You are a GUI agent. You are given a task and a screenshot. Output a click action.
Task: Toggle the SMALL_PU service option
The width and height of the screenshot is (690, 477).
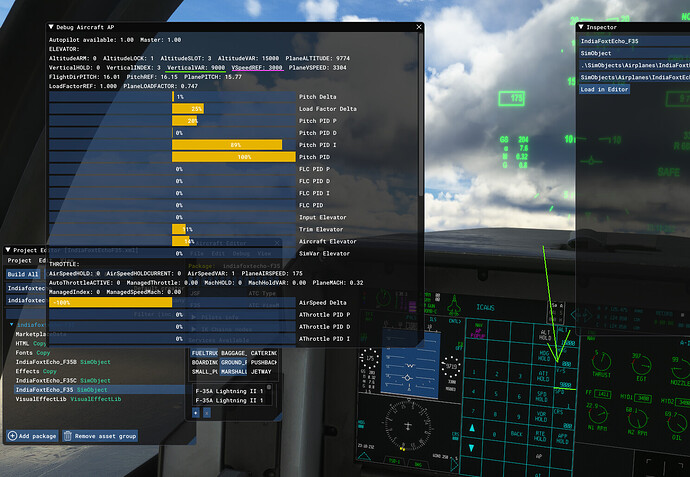(x=205, y=372)
